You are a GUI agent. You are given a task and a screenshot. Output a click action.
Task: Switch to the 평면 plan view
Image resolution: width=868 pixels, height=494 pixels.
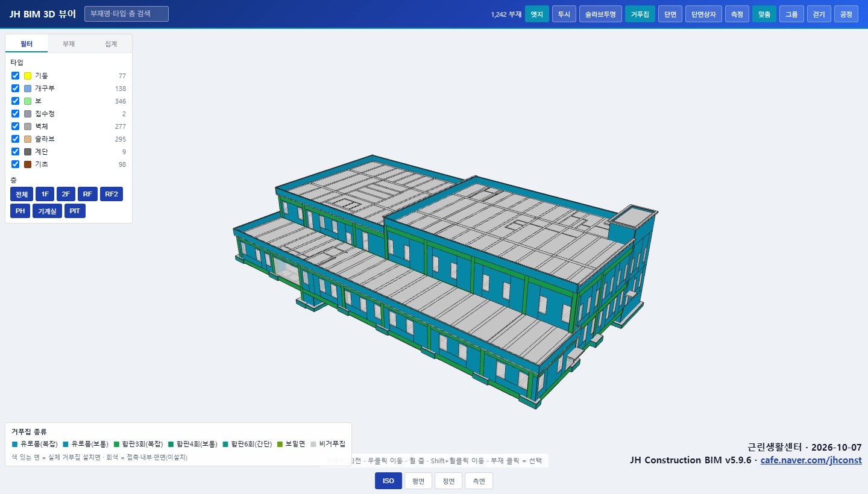418,481
